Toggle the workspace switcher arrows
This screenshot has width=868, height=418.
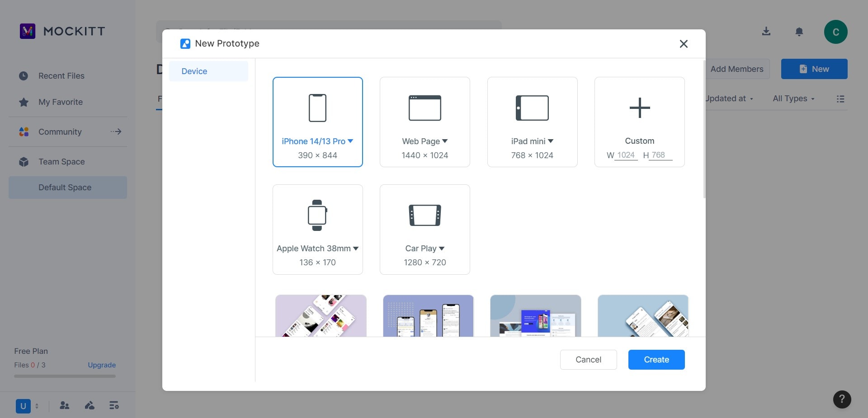click(37, 406)
